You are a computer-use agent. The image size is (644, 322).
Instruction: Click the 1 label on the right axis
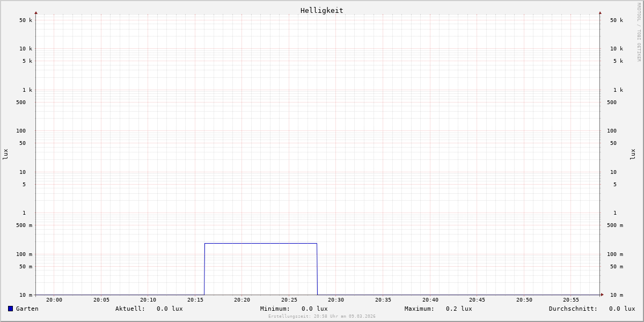coord(615,213)
